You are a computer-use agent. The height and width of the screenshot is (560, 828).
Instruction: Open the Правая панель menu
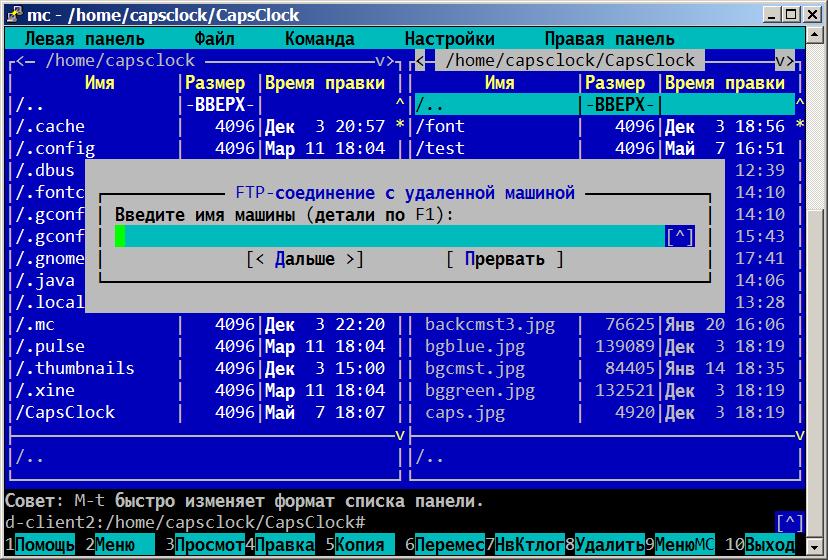click(609, 39)
